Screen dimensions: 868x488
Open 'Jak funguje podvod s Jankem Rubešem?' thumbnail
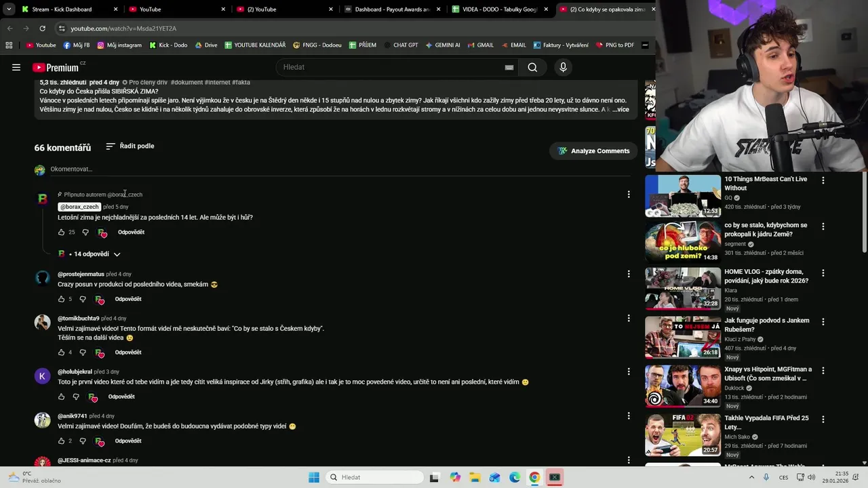point(683,337)
